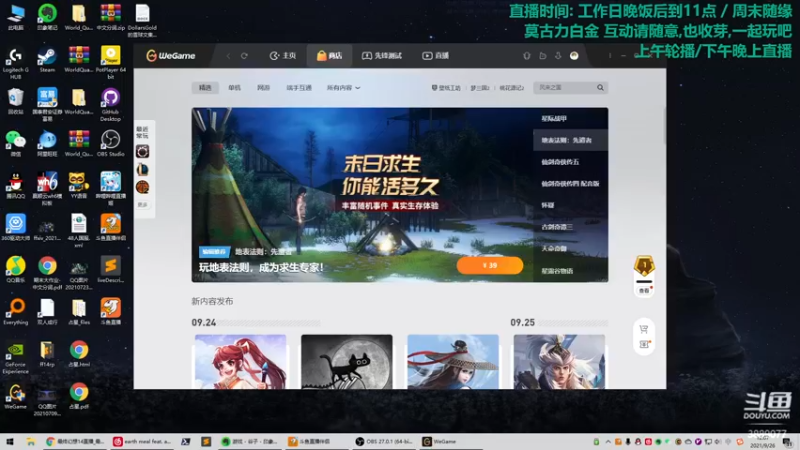Screen dimensions: 800x450
Task: Open 印象笔记 Evernote desktop icon
Action: pos(47,17)
